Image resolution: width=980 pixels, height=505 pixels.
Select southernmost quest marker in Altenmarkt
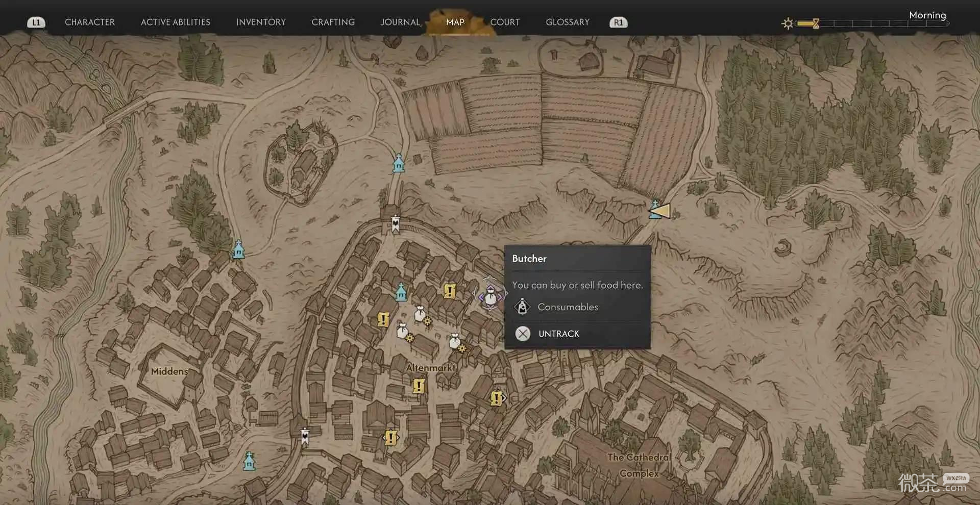click(390, 438)
